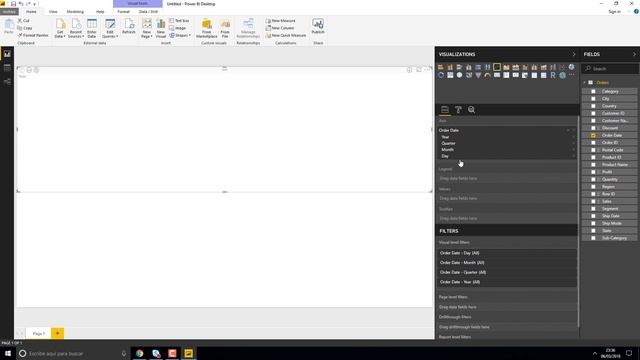Image resolution: width=640 pixels, height=360 pixels.
Task: Open the Windows Start menu
Action: click(x=8, y=353)
